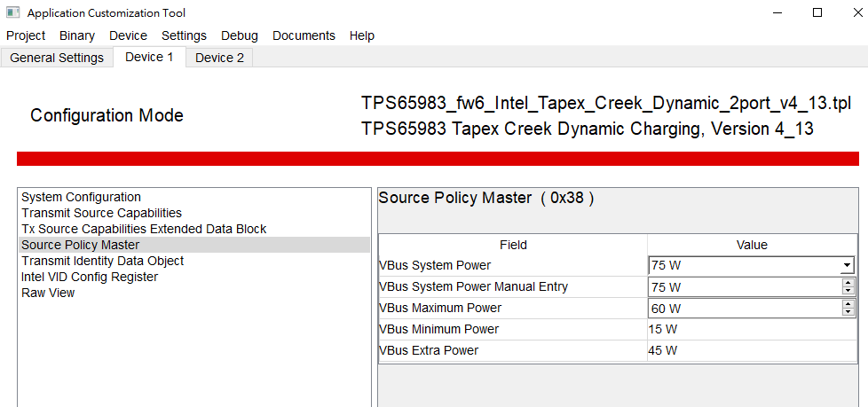
Task: Open the Help menu
Action: pos(361,35)
